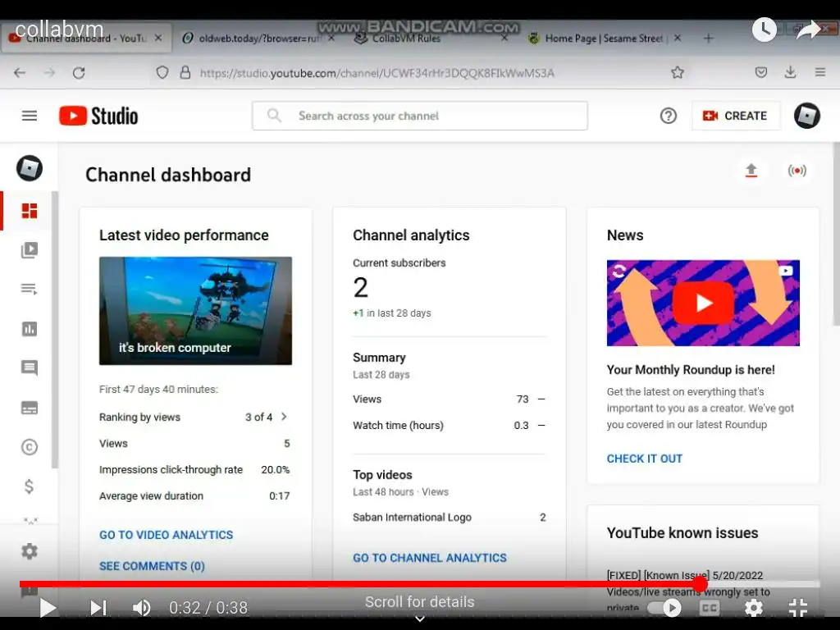Open the account avatar in Studio header
This screenshot has height=630, width=840.
[x=807, y=116]
